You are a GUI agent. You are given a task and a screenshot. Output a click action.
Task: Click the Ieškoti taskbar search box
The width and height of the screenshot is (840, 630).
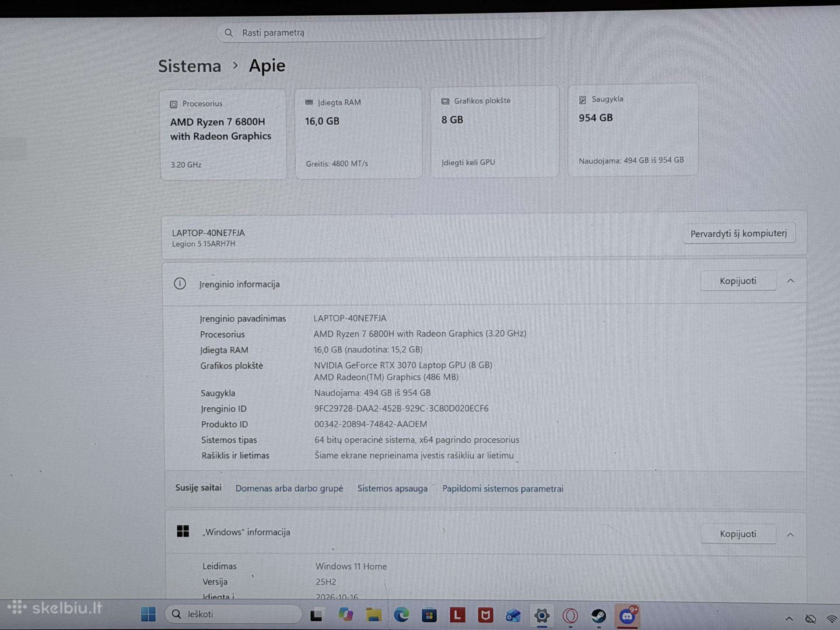click(x=234, y=614)
